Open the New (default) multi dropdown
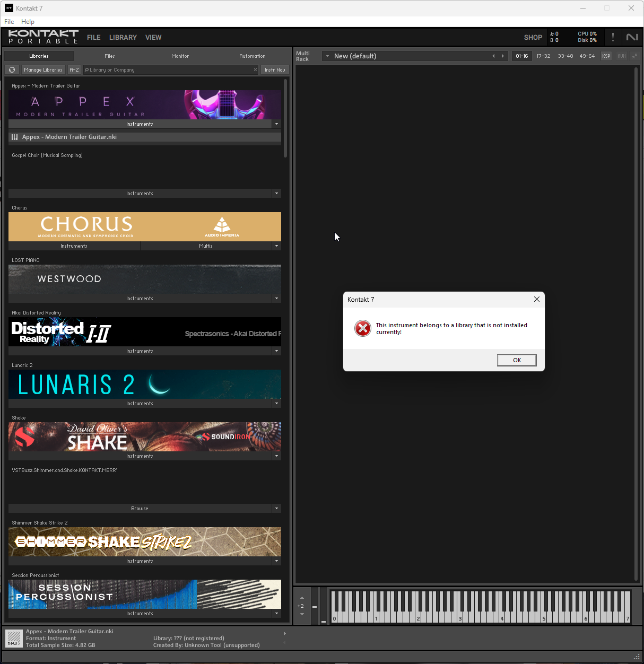Image resolution: width=644 pixels, height=664 pixels. pyautogui.click(x=327, y=56)
